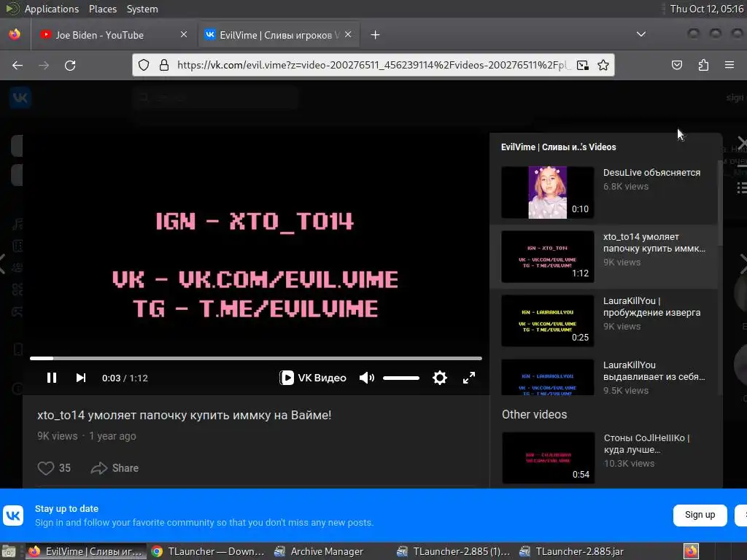Click EvilVime | Сливы и..'s Videos heading
This screenshot has width=747, height=560.
[558, 147]
